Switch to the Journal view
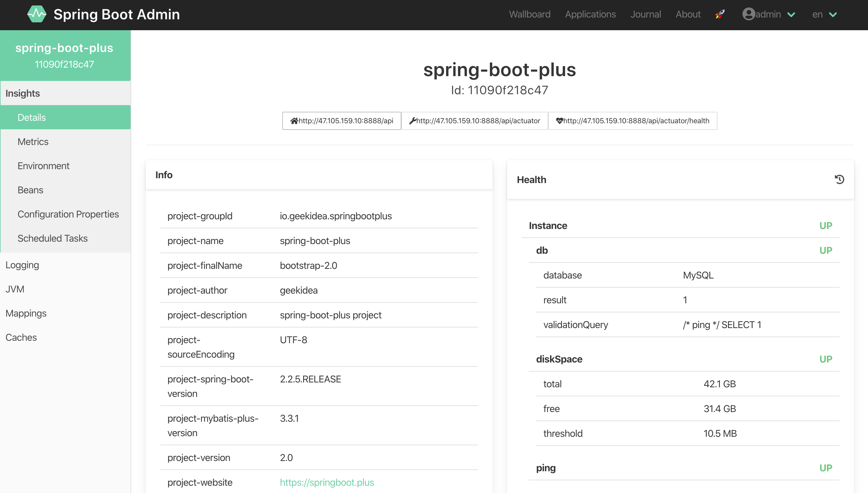868x493 pixels. coord(645,14)
